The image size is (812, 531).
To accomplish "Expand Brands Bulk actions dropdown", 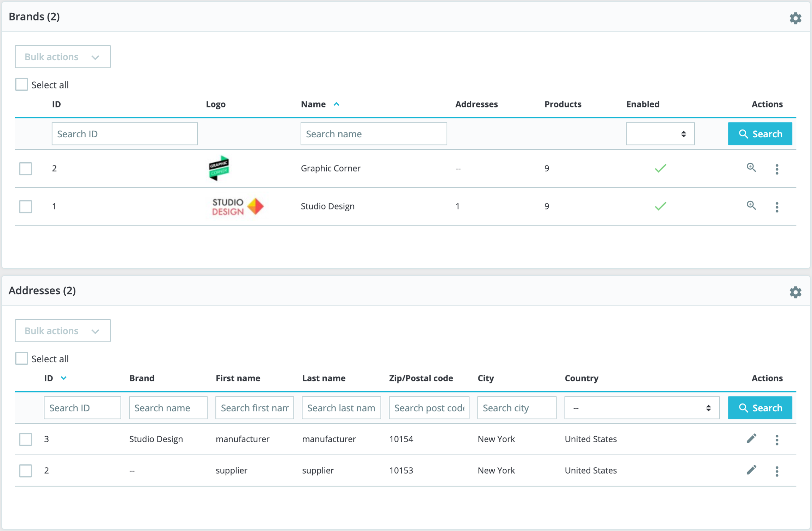I will click(x=62, y=57).
